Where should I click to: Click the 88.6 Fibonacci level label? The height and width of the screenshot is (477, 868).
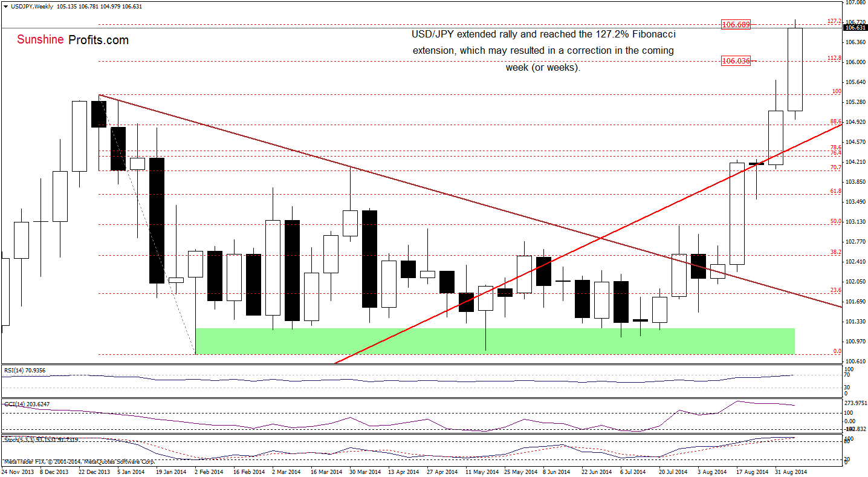click(x=835, y=122)
